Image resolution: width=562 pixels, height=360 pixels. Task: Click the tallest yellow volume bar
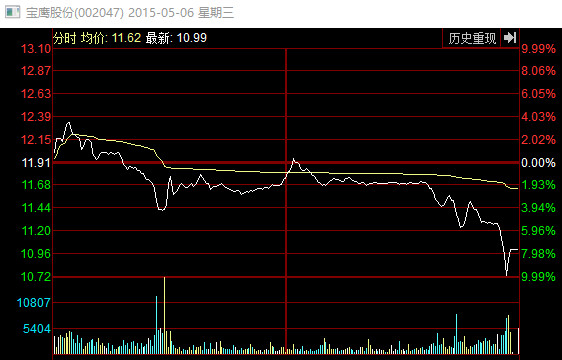165,315
